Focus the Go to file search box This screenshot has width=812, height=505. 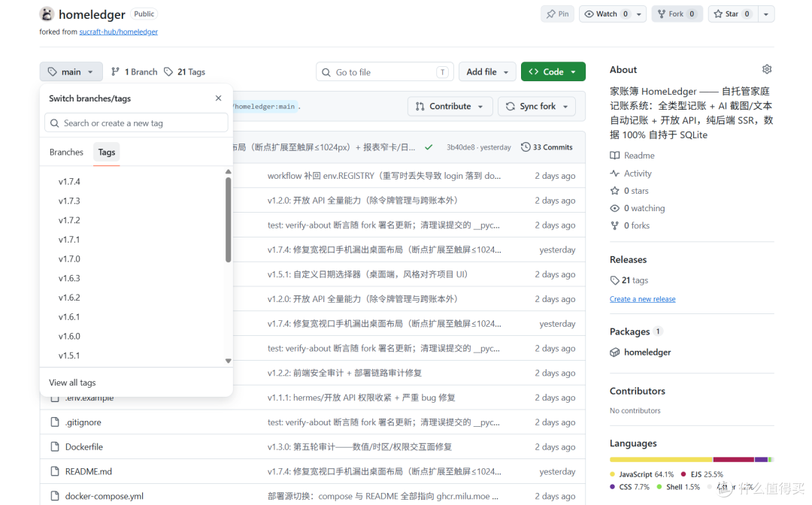tap(385, 72)
